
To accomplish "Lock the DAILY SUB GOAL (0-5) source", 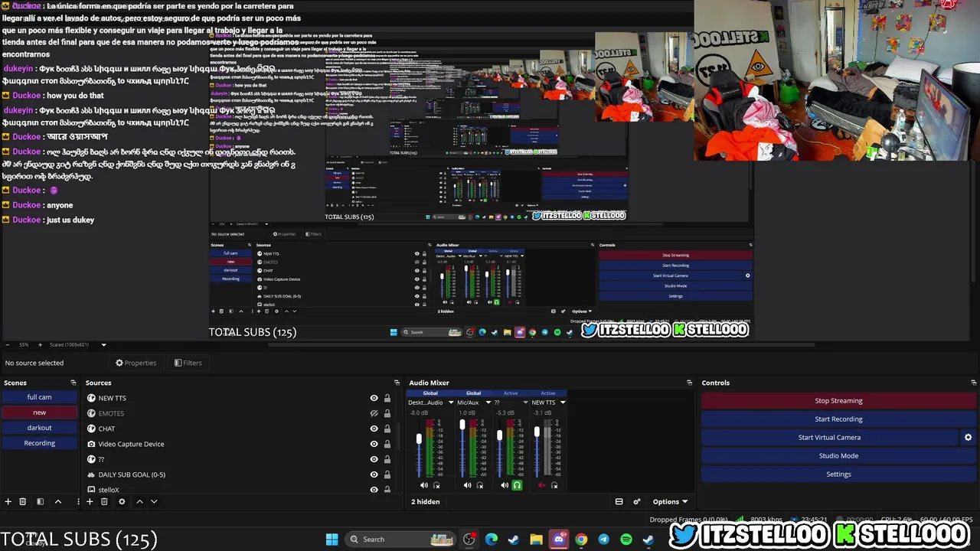I will (387, 474).
